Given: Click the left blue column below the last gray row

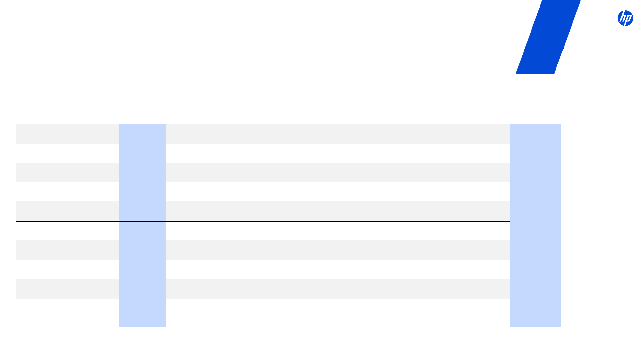Looking at the screenshot, I should click(142, 313).
